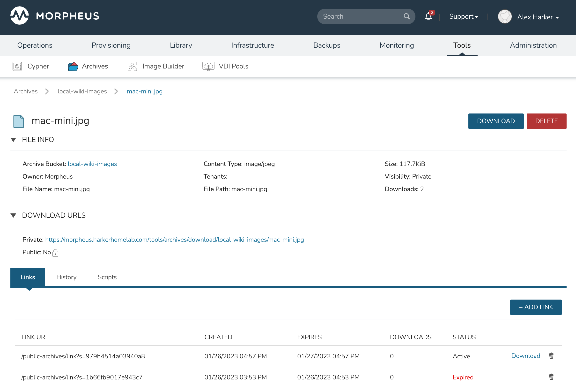Toggle public access lock icon
The image size is (576, 392).
pyautogui.click(x=56, y=253)
